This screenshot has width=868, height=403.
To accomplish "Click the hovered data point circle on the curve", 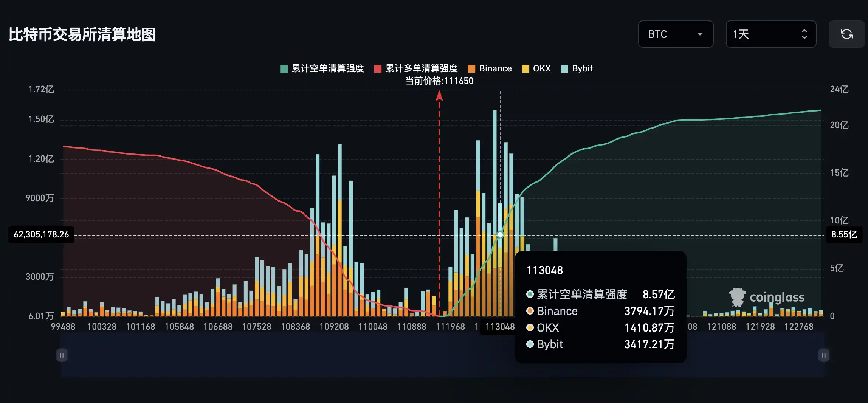I will coord(500,235).
